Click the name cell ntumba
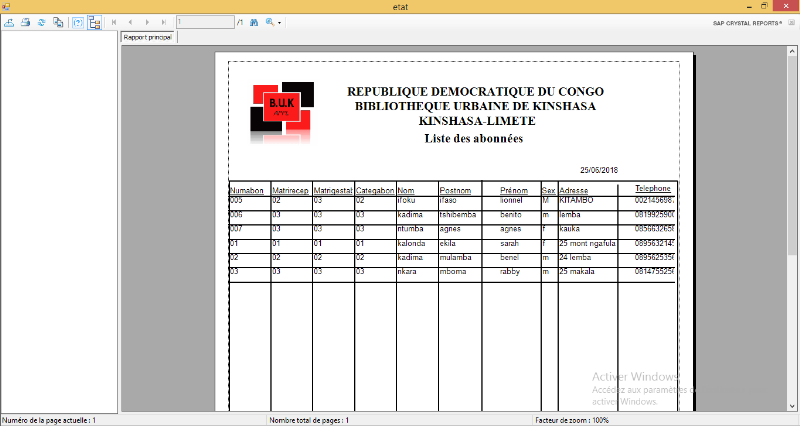Viewport: 800px width, 426px height. [410, 229]
